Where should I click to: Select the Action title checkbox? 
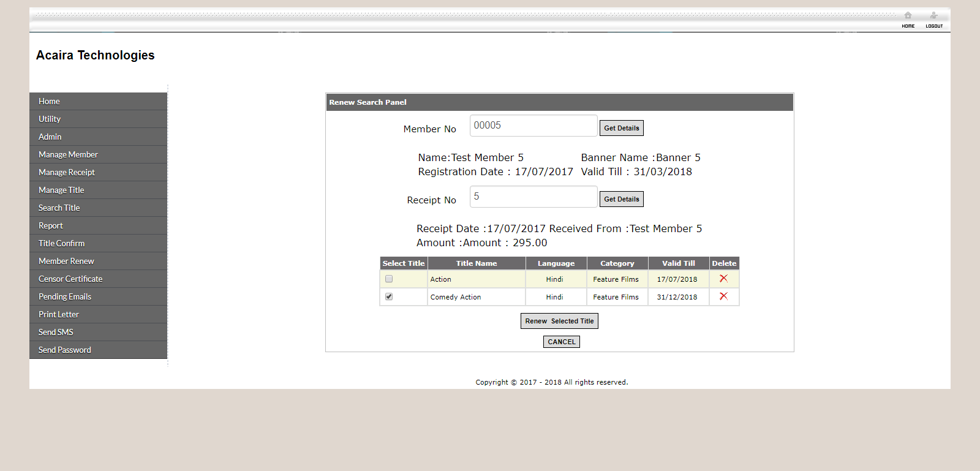389,279
